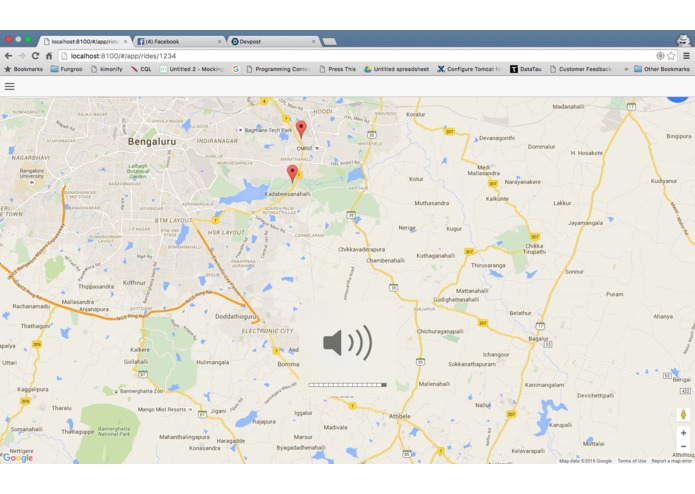Click the incognito avatar icon
Image resolution: width=695 pixels, height=494 pixels.
[683, 40]
